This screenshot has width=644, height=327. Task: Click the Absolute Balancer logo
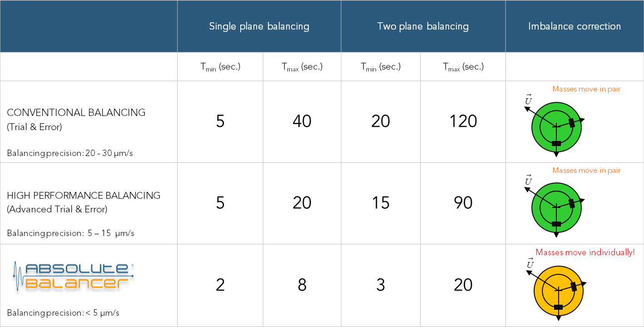click(74, 277)
